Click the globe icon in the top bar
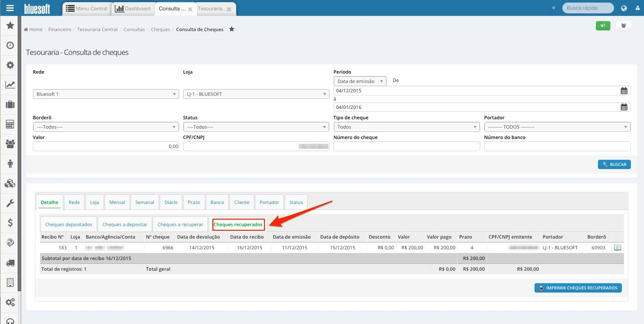Viewport: 644px width, 324px height. pos(624,8)
